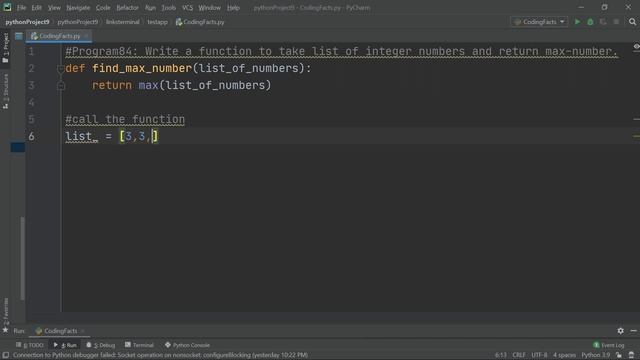Image resolution: width=640 pixels, height=360 pixels.
Task: Click the Program84 comment on line 1
Action: coord(342,51)
